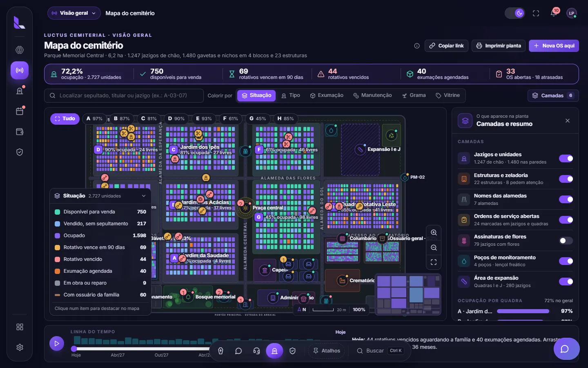The image size is (588, 368).
Task: Toggle dark mode switch in header
Action: point(515,13)
